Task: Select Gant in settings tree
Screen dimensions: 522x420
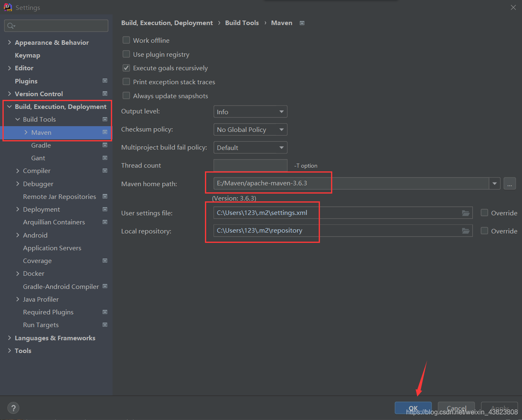Action: coord(38,158)
